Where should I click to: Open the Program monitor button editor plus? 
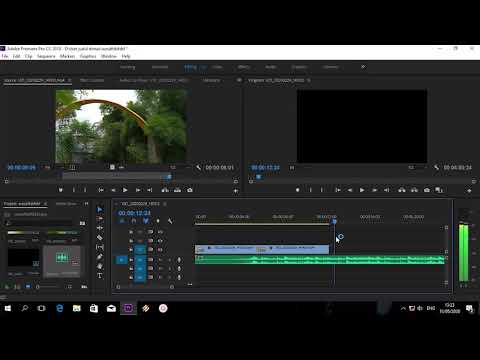[x=469, y=191]
